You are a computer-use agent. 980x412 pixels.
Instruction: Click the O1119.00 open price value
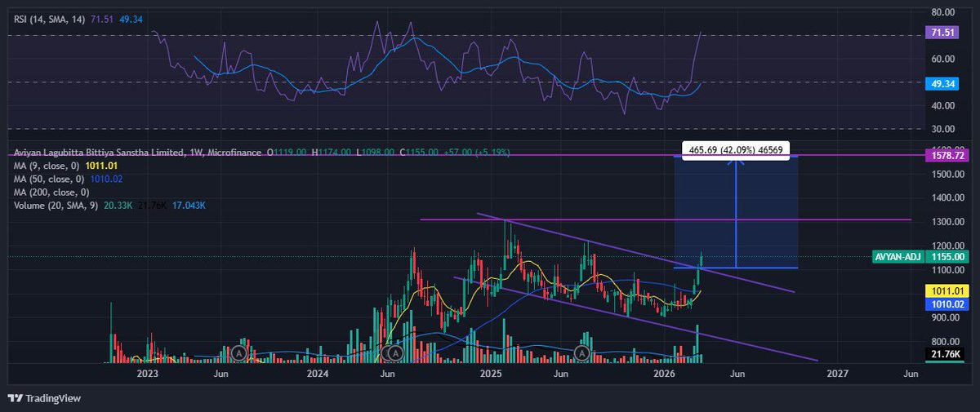pos(287,153)
